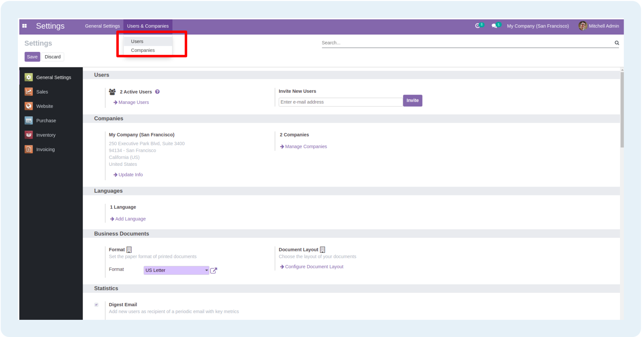The height and width of the screenshot is (337, 644).
Task: Click the 2 Active Users label
Action: click(x=136, y=92)
